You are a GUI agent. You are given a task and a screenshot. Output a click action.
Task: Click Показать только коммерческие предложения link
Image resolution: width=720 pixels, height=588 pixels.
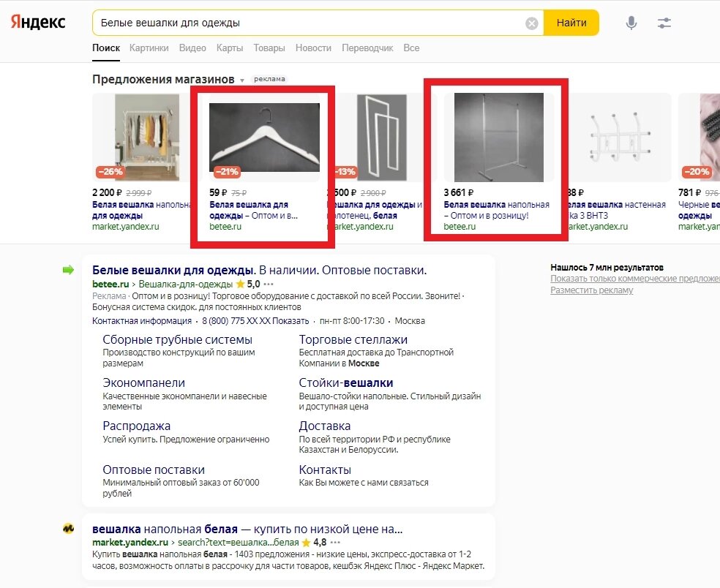point(635,279)
